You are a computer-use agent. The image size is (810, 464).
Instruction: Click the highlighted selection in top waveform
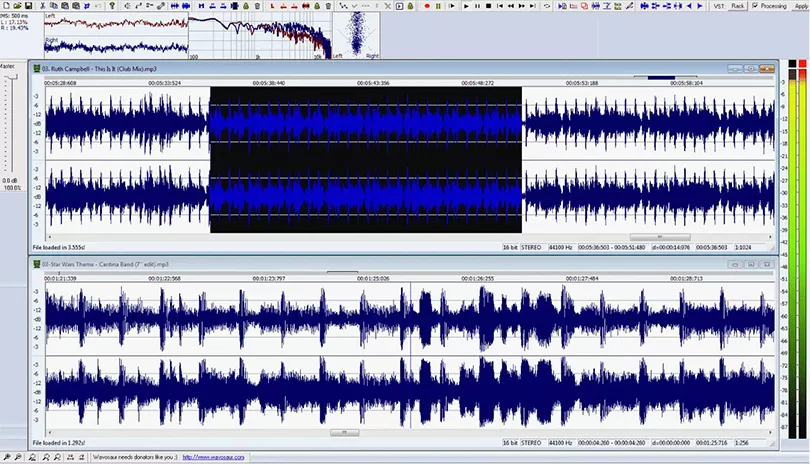click(366, 160)
